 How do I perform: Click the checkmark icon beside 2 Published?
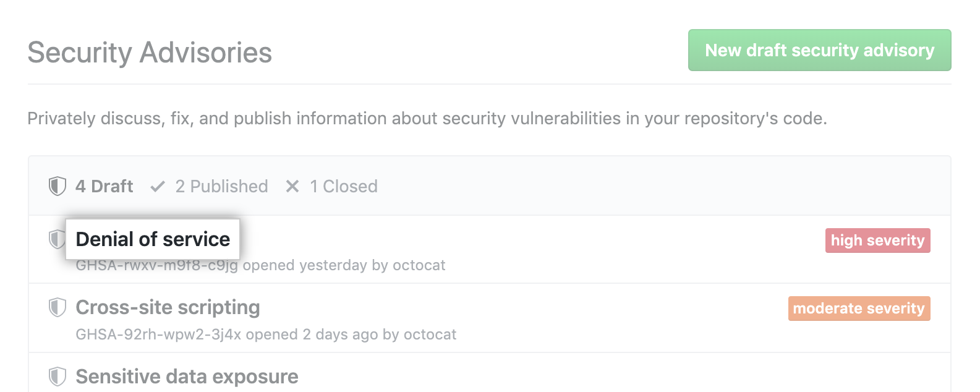point(157,186)
